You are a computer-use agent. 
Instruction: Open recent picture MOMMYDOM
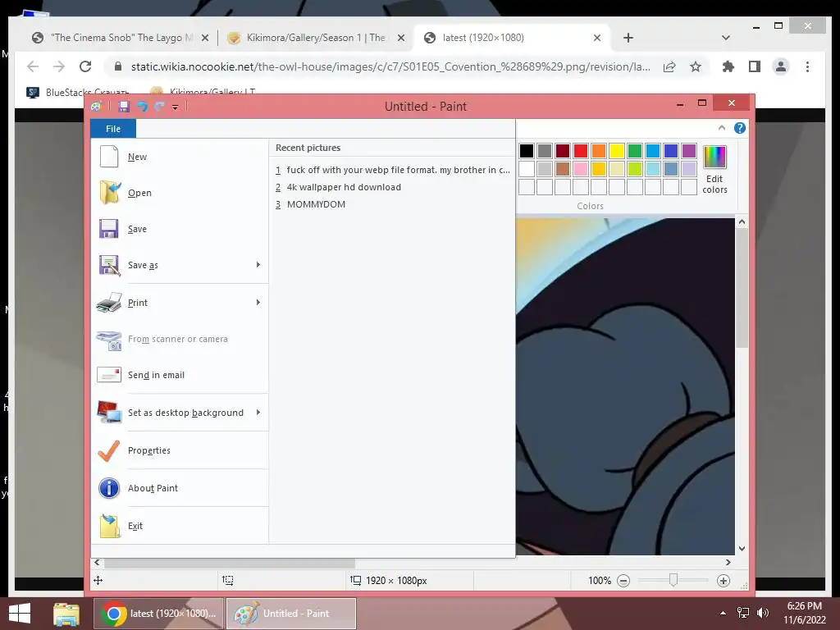tap(392, 204)
